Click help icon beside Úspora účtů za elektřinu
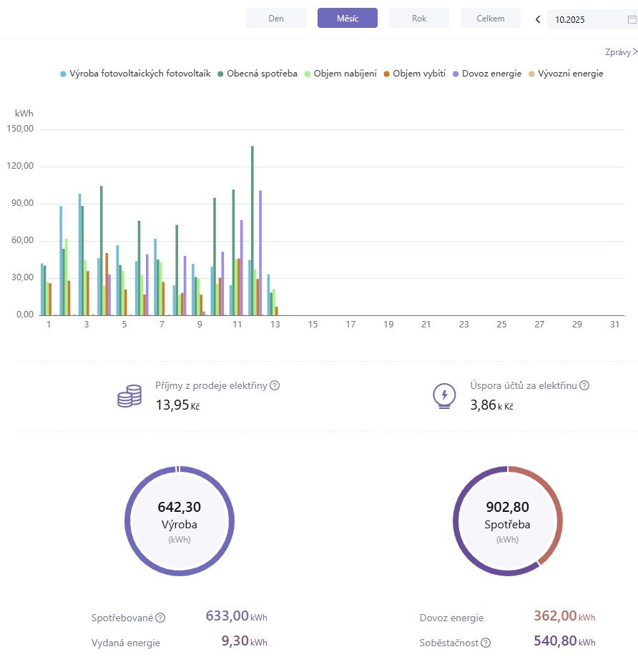 (x=584, y=385)
